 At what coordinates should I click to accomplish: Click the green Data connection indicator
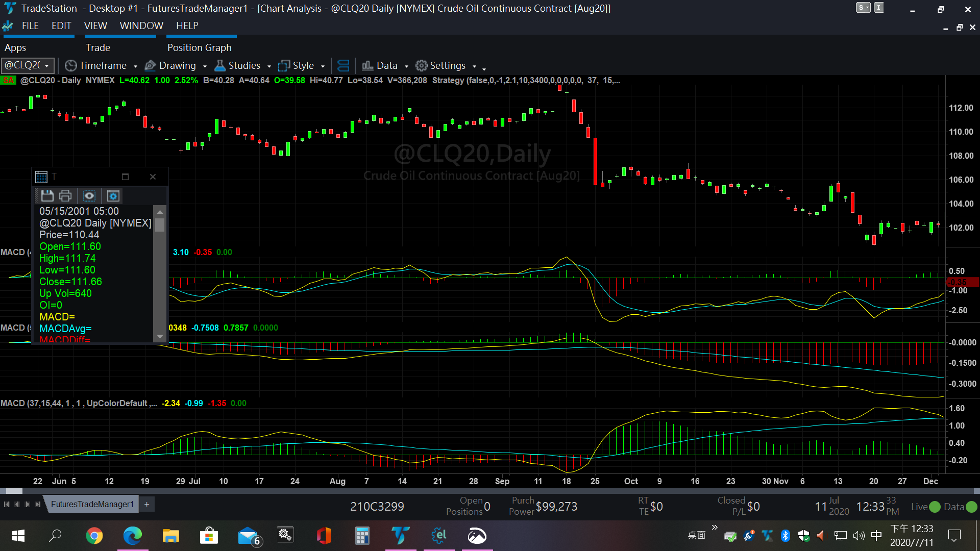tap(972, 507)
